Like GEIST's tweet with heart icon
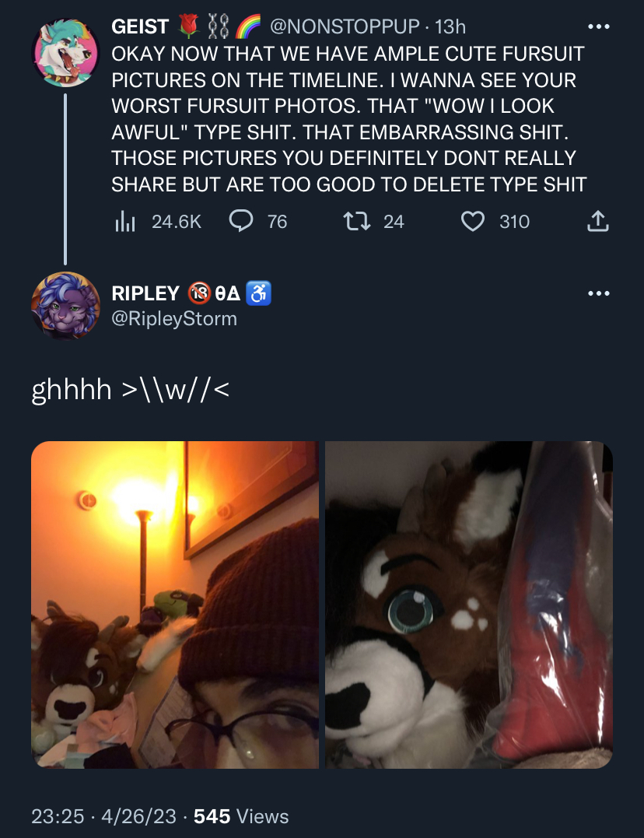Image resolution: width=644 pixels, height=838 pixels. click(472, 221)
